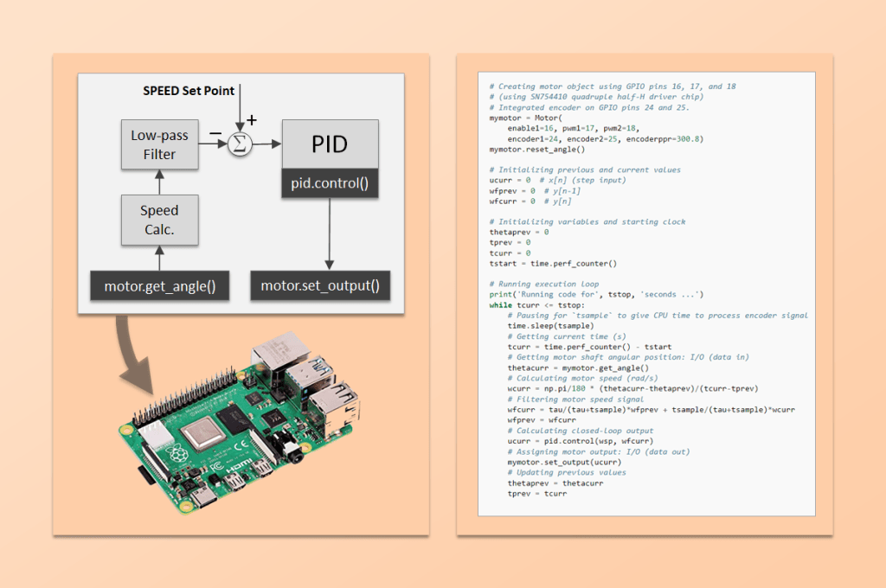
Task: Select the Speed Calc. block
Action: point(159,220)
